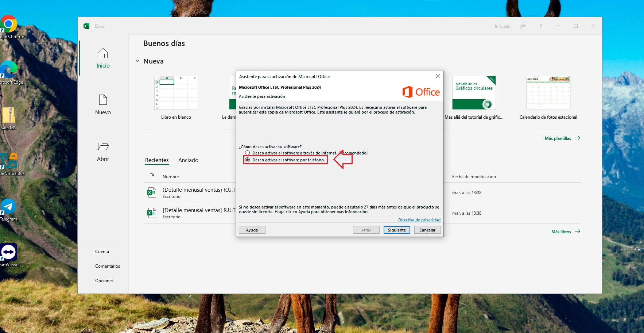Click the Cancelar button in activation dialog
The width and height of the screenshot is (644, 333).
pos(427,230)
